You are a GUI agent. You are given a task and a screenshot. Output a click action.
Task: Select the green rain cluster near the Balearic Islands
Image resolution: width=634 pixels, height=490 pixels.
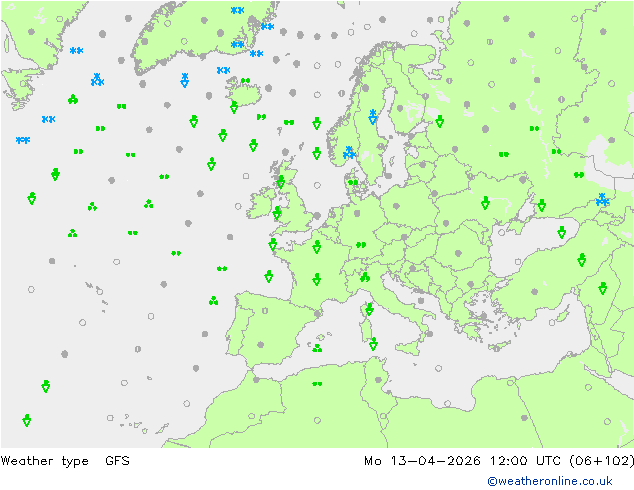pos(317,348)
